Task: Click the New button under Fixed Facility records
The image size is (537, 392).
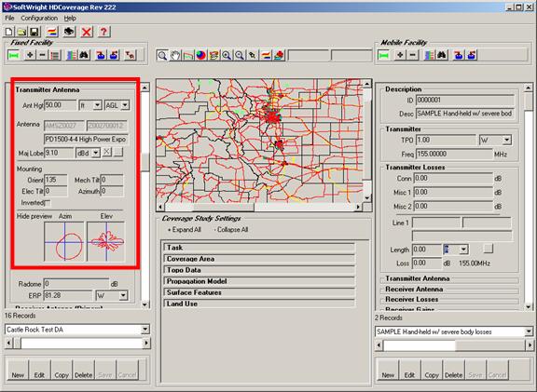Action: (x=18, y=370)
